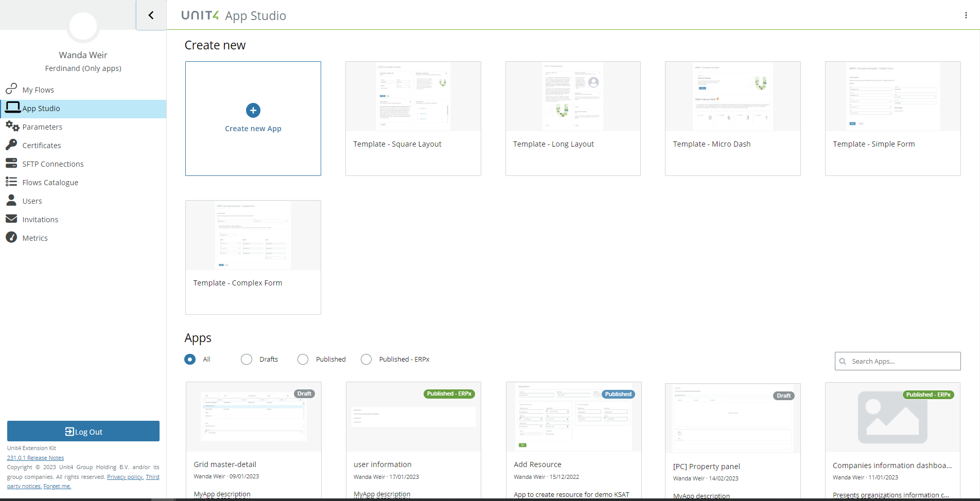This screenshot has width=980, height=501.
Task: Click the search magnifier icon in Search Apps
Action: 843,361
